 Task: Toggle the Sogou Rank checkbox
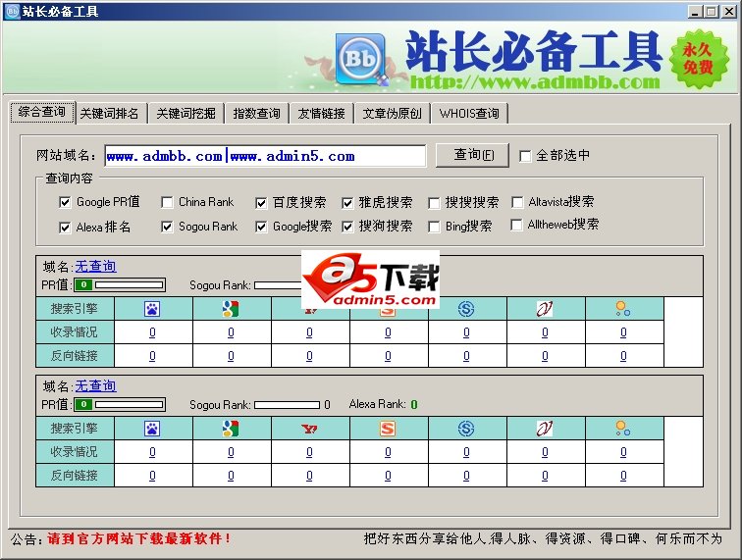point(167,227)
